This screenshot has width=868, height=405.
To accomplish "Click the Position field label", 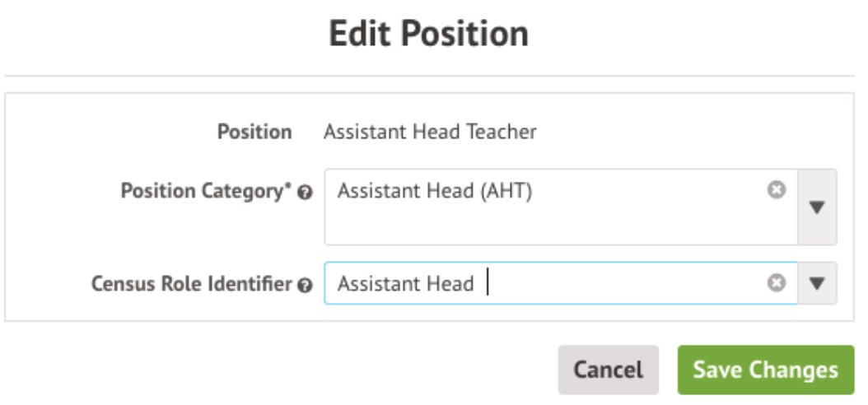I will [x=254, y=132].
